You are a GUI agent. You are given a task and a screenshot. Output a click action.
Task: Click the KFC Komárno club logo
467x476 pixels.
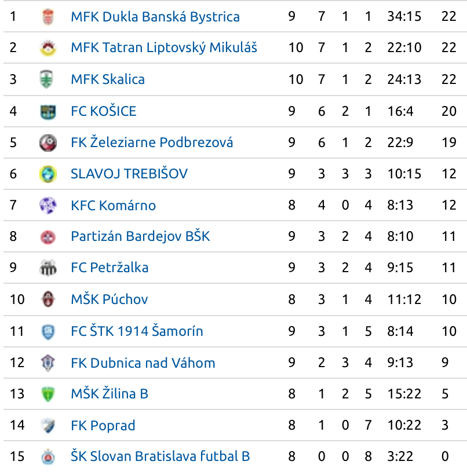point(48,205)
